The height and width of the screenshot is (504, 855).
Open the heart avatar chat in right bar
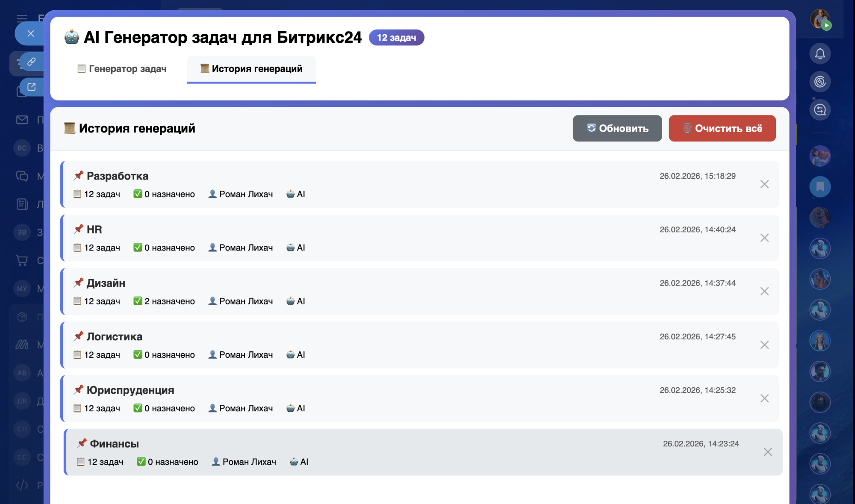(820, 156)
